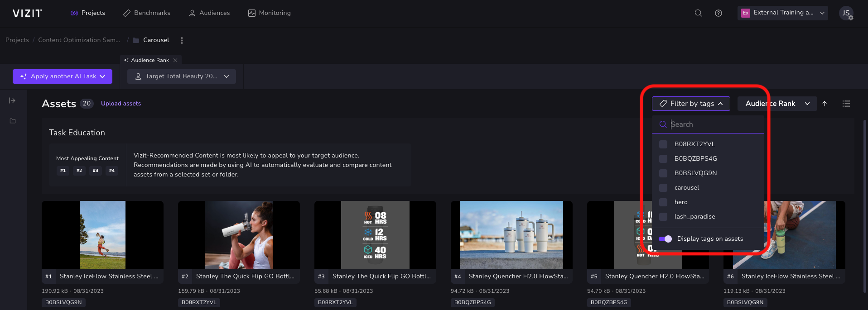Open asset #1 IceFlow jumping thumbnail
This screenshot has width=868, height=310.
click(102, 235)
